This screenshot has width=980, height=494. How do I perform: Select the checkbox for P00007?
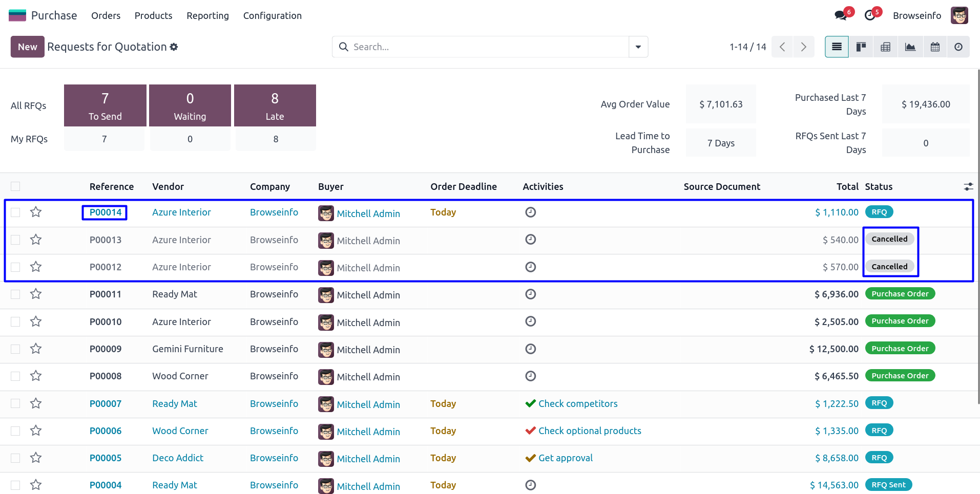click(x=15, y=403)
